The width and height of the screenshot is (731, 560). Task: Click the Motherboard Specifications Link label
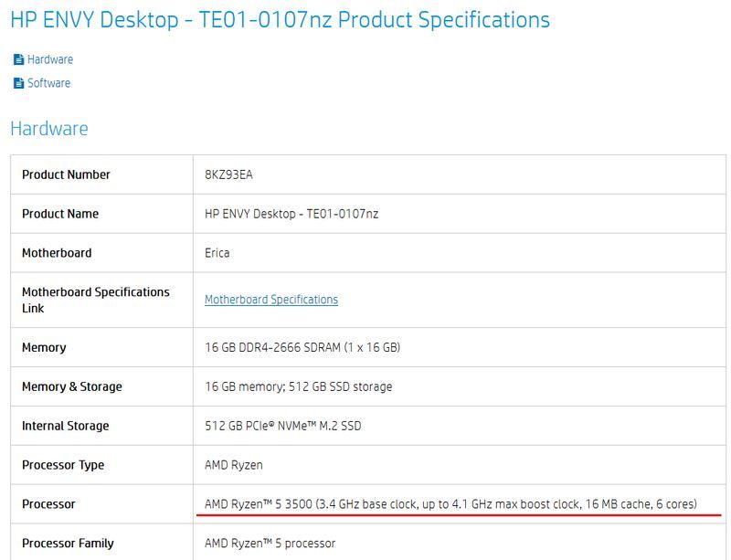tap(96, 300)
